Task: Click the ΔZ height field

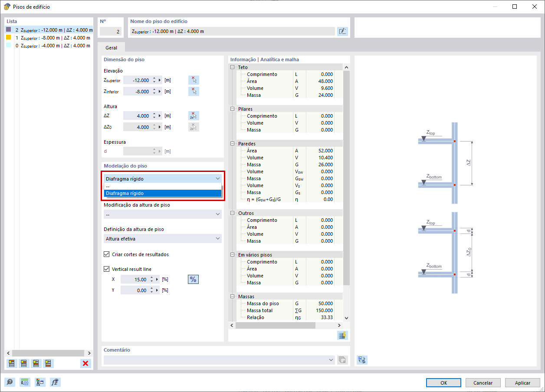Action: point(137,116)
